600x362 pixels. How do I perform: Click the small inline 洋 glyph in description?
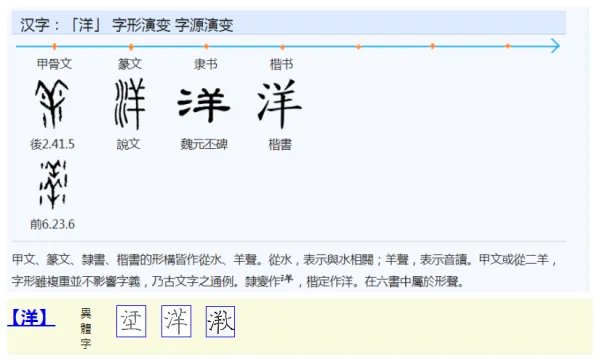(x=287, y=279)
